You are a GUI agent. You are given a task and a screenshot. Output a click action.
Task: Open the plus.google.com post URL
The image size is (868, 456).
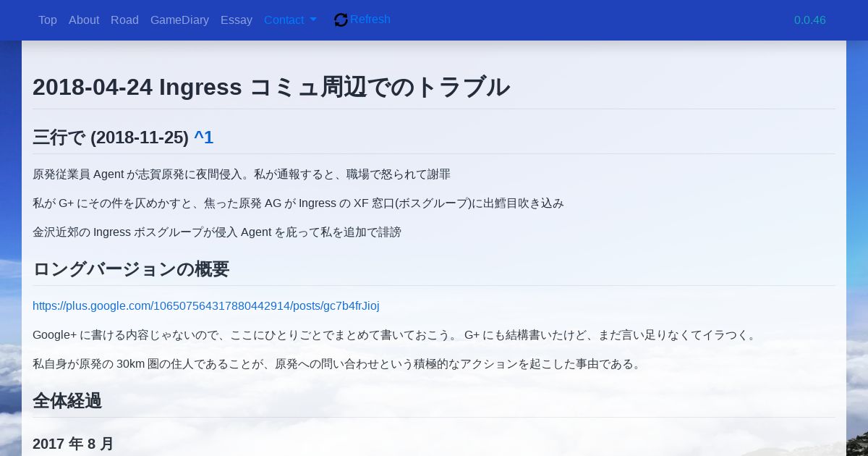click(x=206, y=306)
